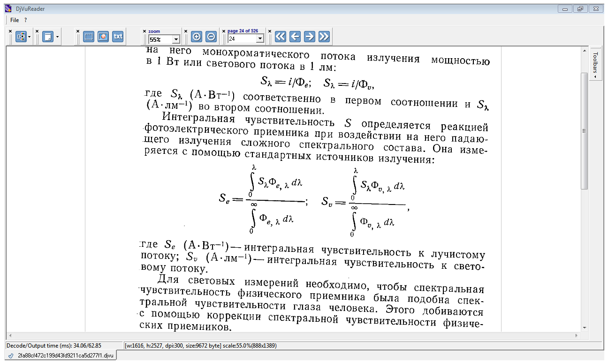Click the DjVuReader title bar app icon
Viewport: 608px width, 364px height.
[8, 8]
